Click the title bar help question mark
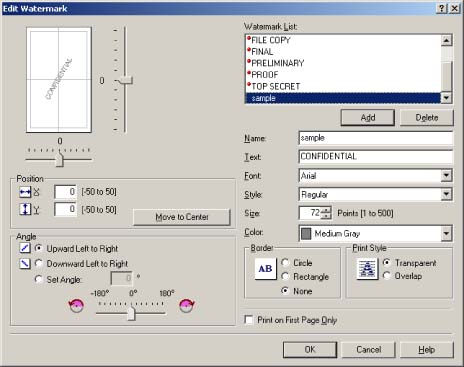This screenshot has width=464, height=367. tap(442, 8)
